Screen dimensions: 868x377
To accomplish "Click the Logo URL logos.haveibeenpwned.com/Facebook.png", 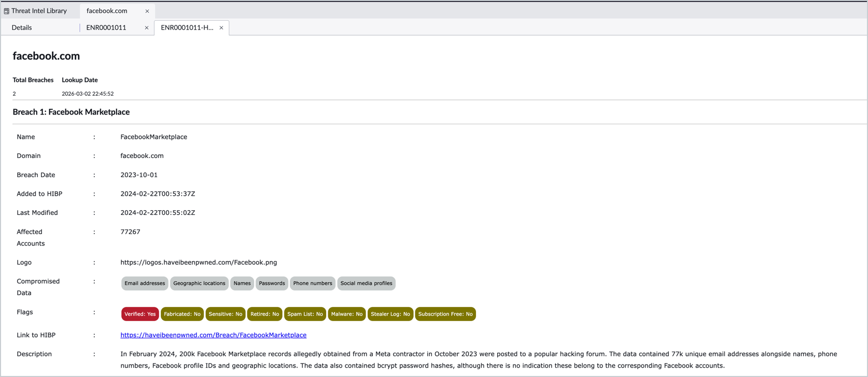I will click(x=199, y=263).
